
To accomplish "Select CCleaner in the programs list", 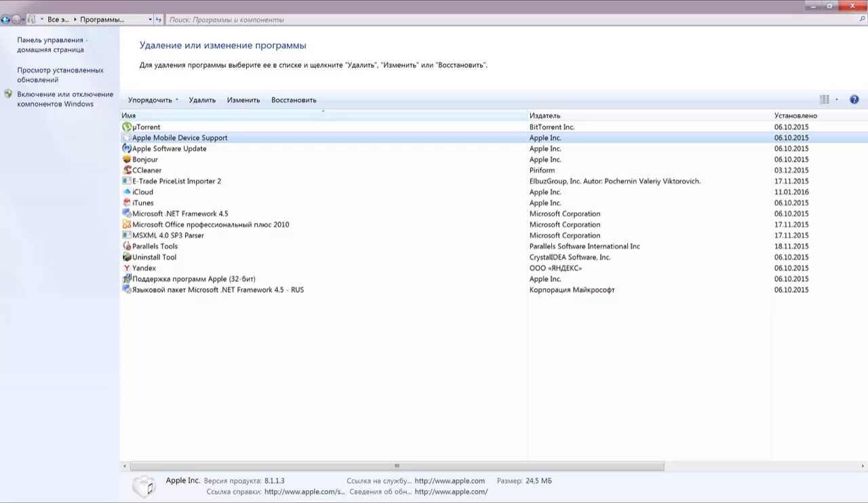I will [147, 170].
